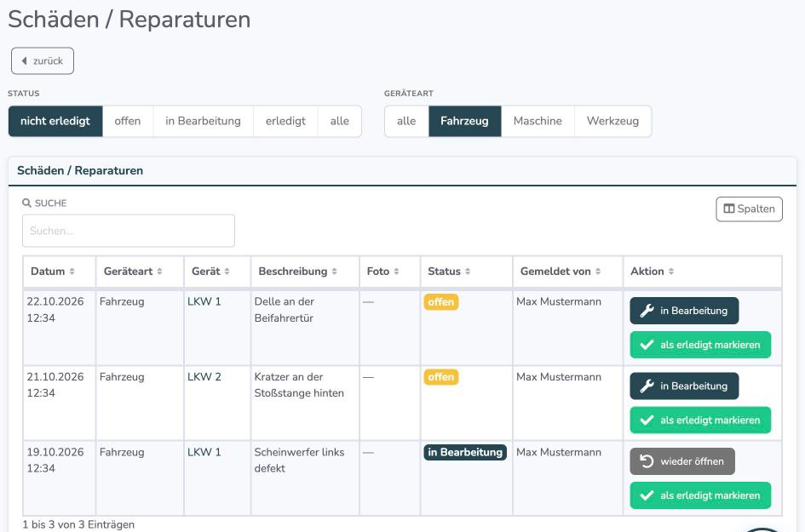
Task: Click the 'in Bearbeitung' status badge on 19.10.2026
Action: 465,453
